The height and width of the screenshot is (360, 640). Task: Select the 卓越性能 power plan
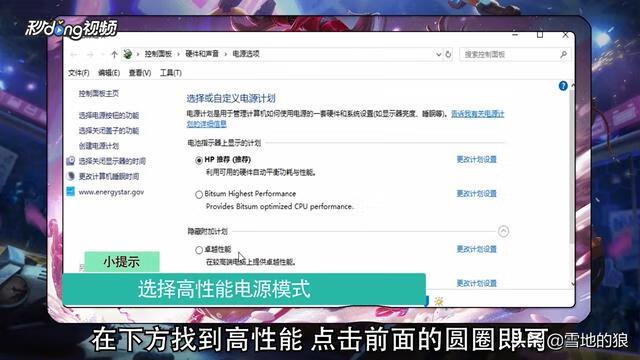click(x=199, y=250)
